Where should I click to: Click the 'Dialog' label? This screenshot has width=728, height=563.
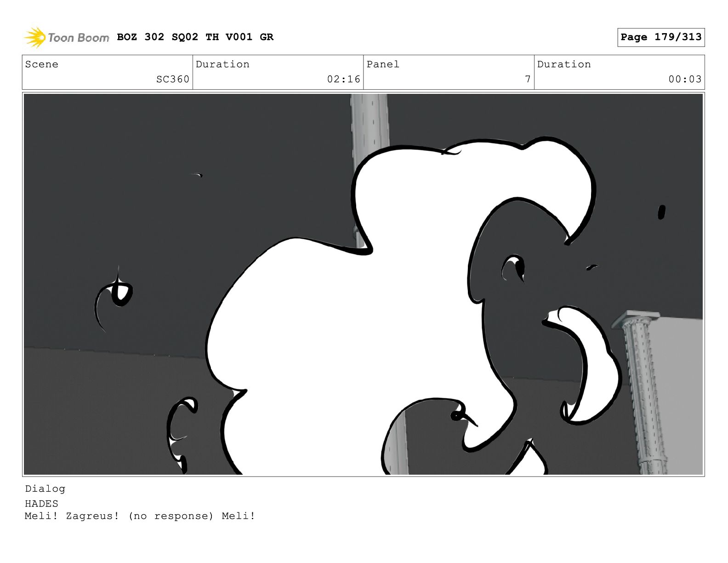pos(45,489)
